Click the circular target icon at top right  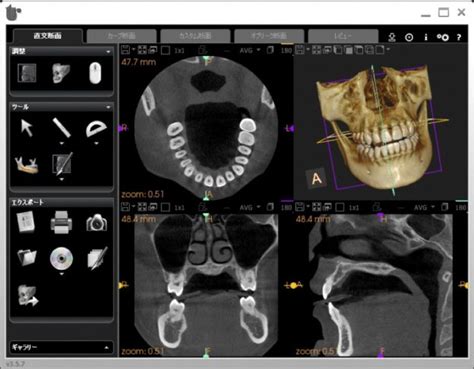pyautogui.click(x=409, y=37)
